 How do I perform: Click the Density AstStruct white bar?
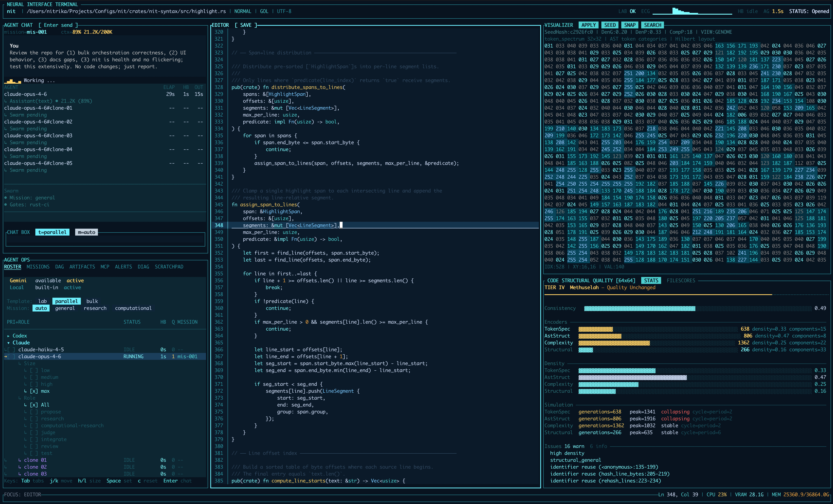(x=632, y=377)
